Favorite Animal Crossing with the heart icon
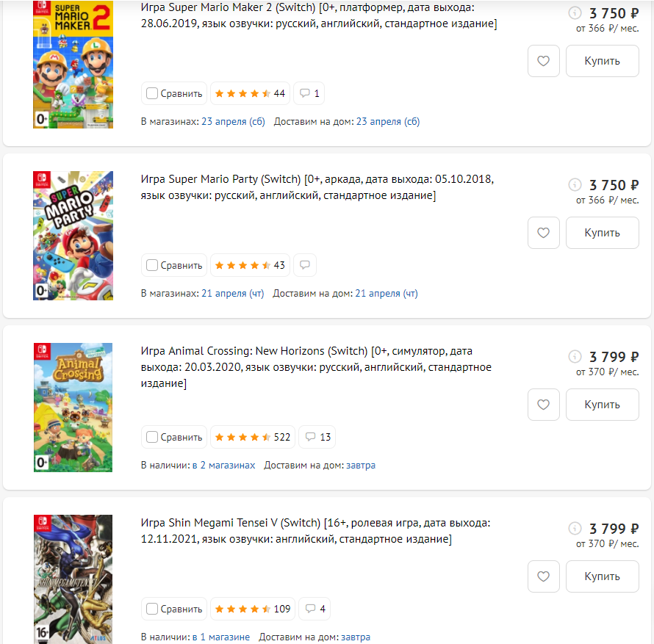 pyautogui.click(x=544, y=405)
